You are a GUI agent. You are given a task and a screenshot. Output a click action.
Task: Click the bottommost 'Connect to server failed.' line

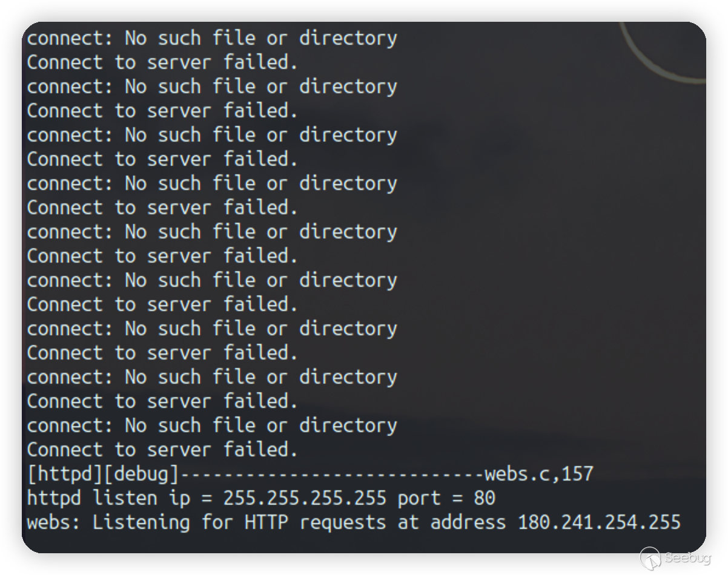(162, 449)
